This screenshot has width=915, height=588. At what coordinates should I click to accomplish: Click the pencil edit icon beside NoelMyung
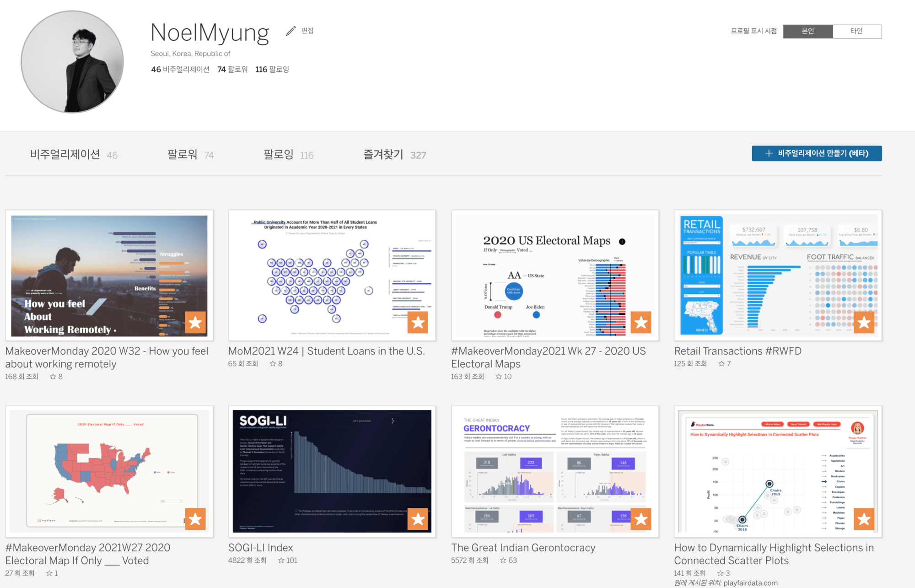pyautogui.click(x=291, y=31)
